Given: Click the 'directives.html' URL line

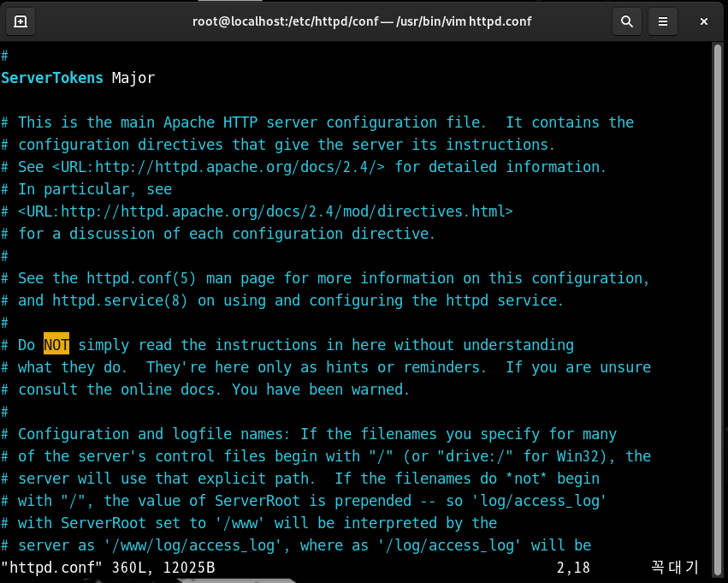Looking at the screenshot, I should tap(265, 211).
